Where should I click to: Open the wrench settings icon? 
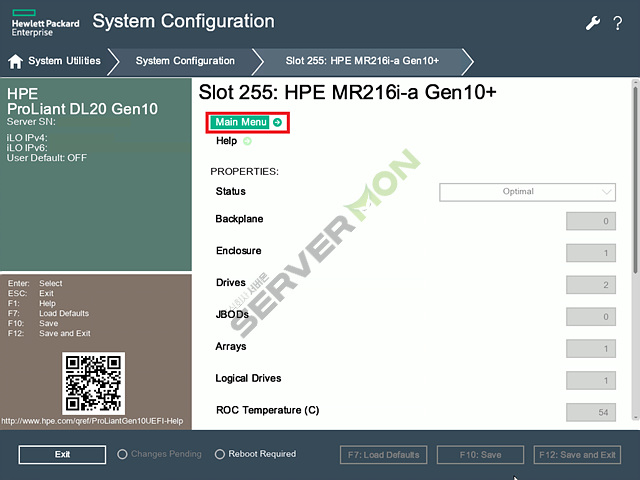[x=593, y=23]
